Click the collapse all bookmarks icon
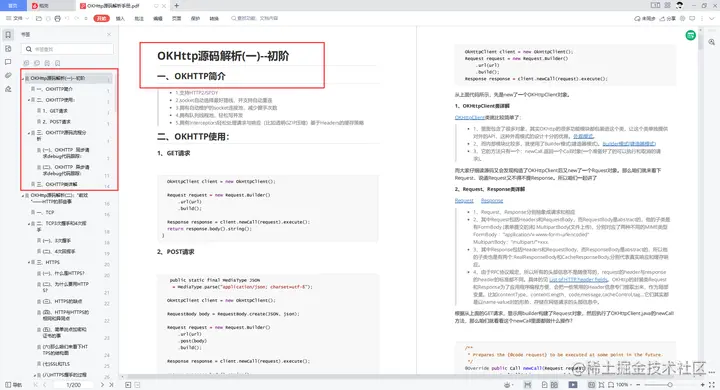Image resolution: width=720 pixels, height=390 pixels. [37, 63]
